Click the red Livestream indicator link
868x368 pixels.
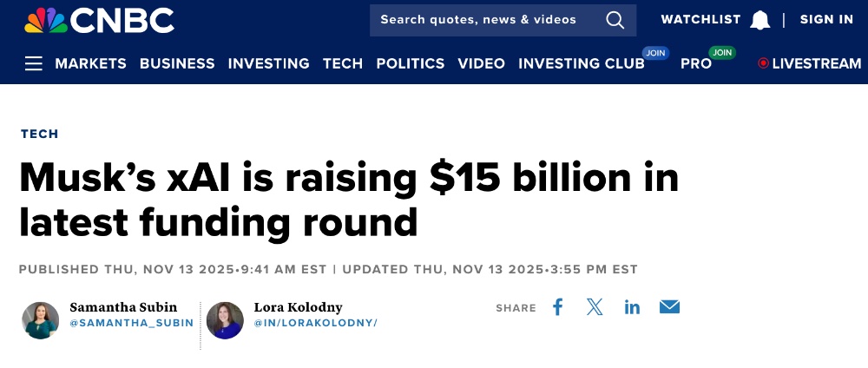pyautogui.click(x=809, y=63)
